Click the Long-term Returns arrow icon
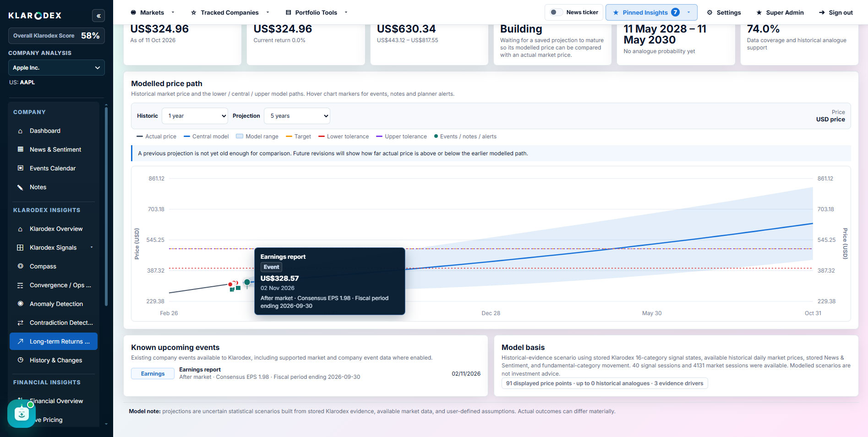The height and width of the screenshot is (437, 868). point(20,341)
